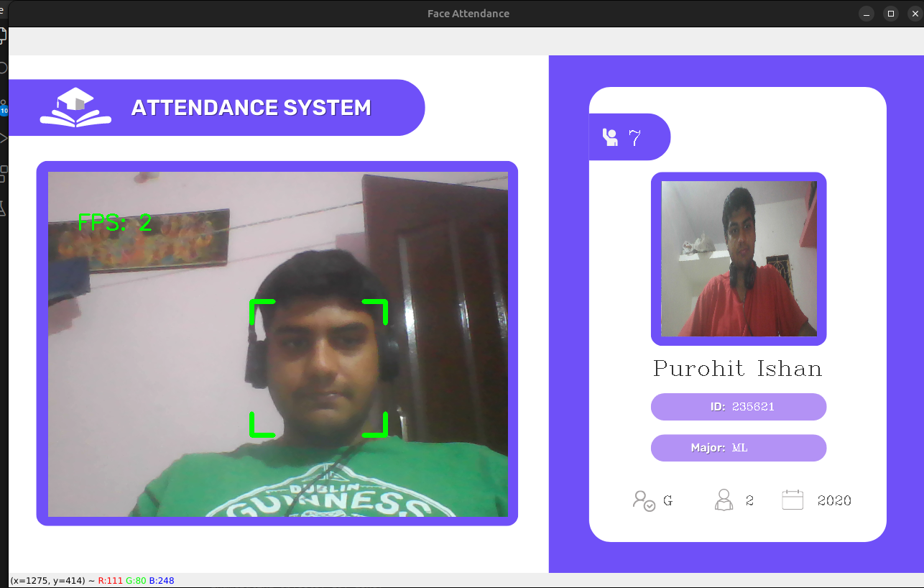This screenshot has width=924, height=588.
Task: Select the squares icon in the left sidebar
Action: pyautogui.click(x=2, y=173)
